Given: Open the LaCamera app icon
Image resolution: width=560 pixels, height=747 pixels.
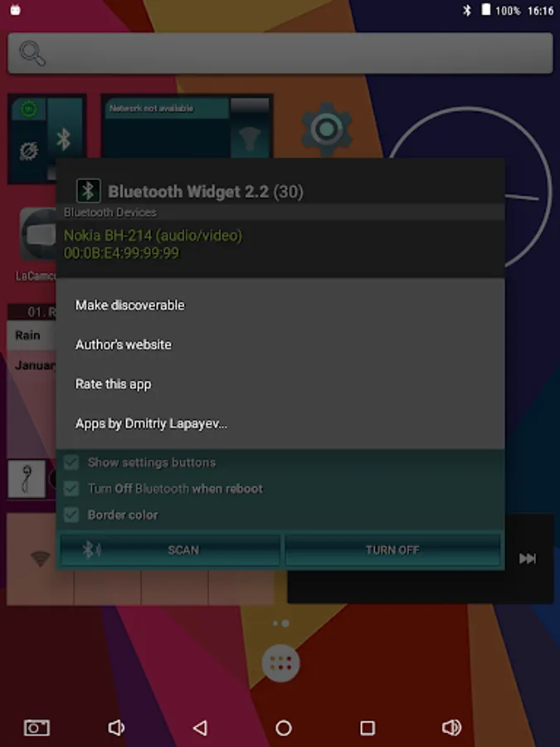Looking at the screenshot, I should pos(38,234).
